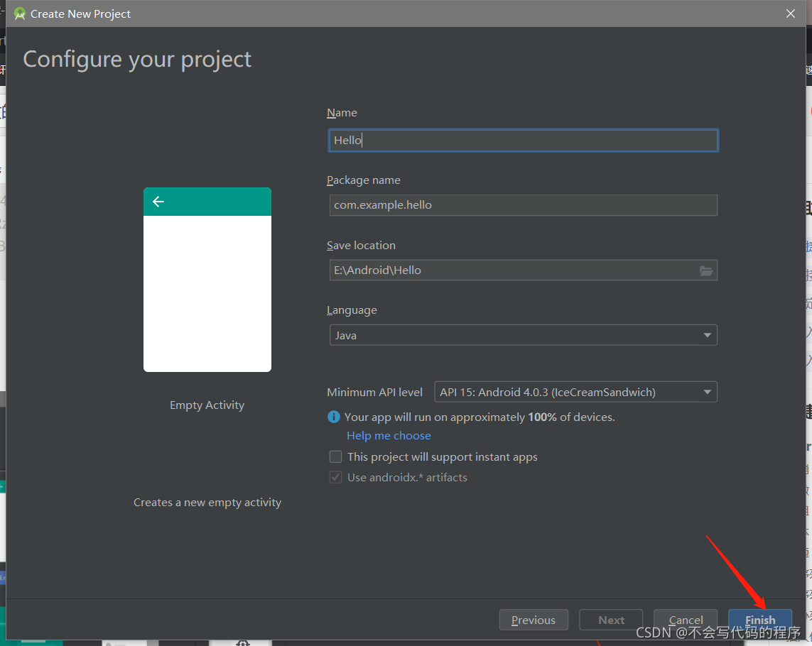Click the Android Studio icon in title bar
This screenshot has width=812, height=646.
(x=20, y=13)
